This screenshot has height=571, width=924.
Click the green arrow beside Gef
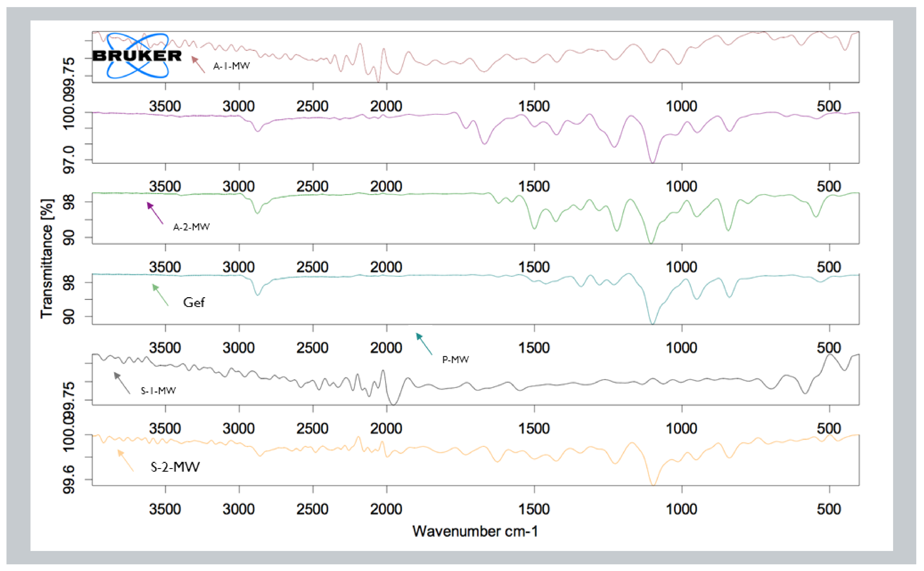(x=160, y=294)
